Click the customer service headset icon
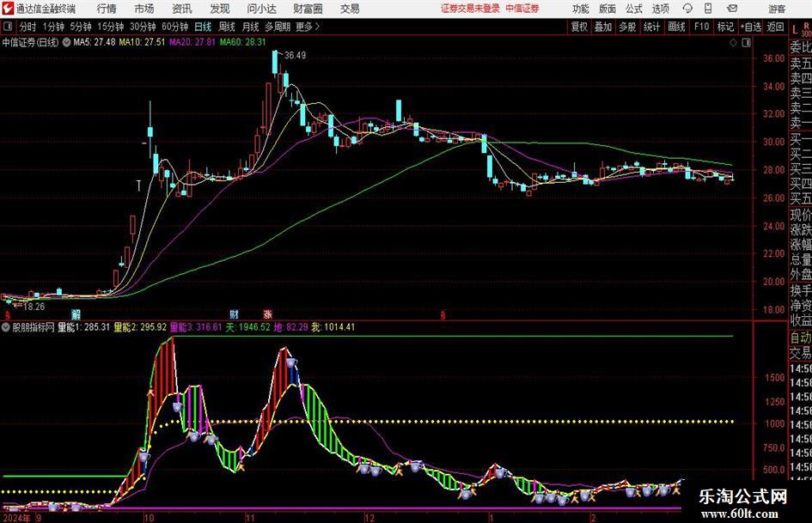Image resolution: width=812 pixels, height=523 pixels. click(x=687, y=9)
